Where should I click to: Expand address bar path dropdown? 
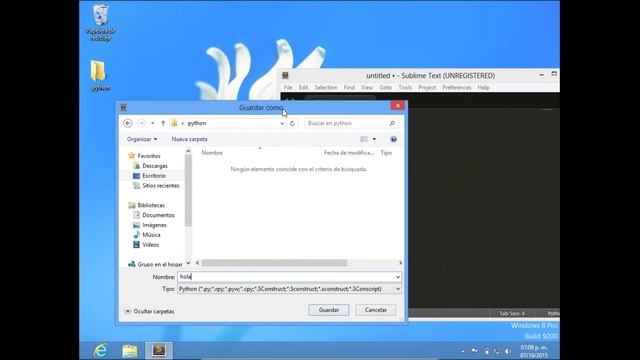pyautogui.click(x=282, y=123)
